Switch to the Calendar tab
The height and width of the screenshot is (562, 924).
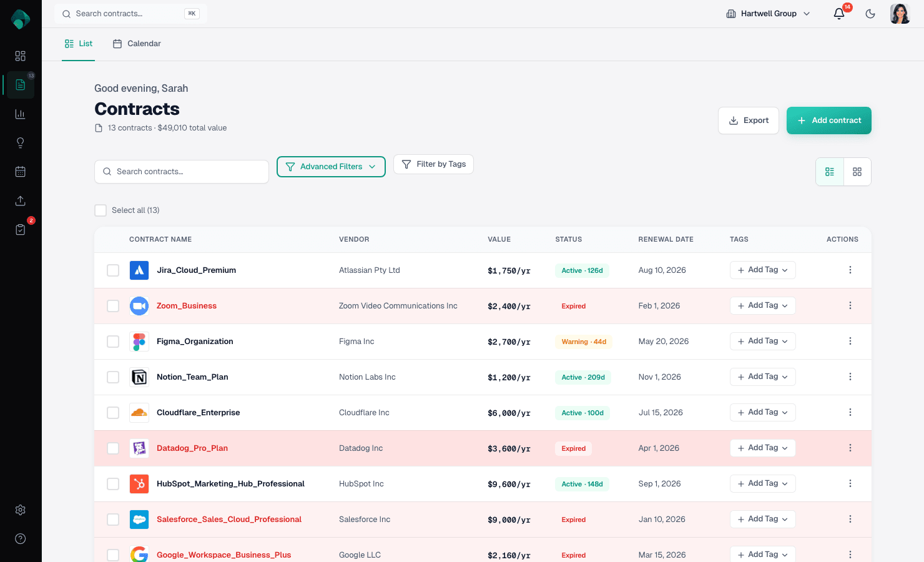coord(137,44)
